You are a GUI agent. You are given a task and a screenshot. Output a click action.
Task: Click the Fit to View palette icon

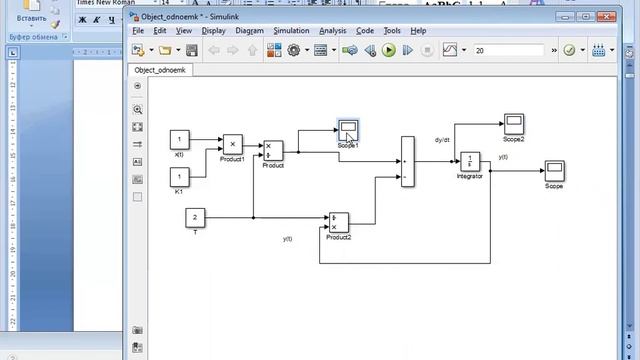pos(138,127)
